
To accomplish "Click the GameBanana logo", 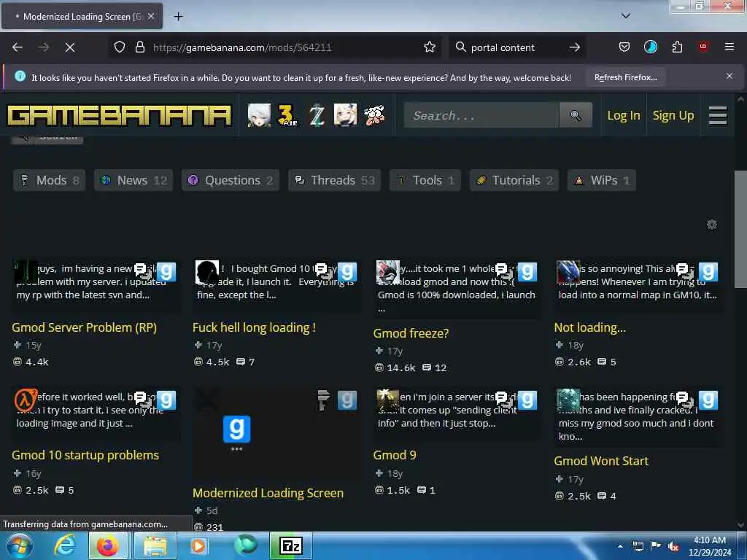I will [119, 115].
